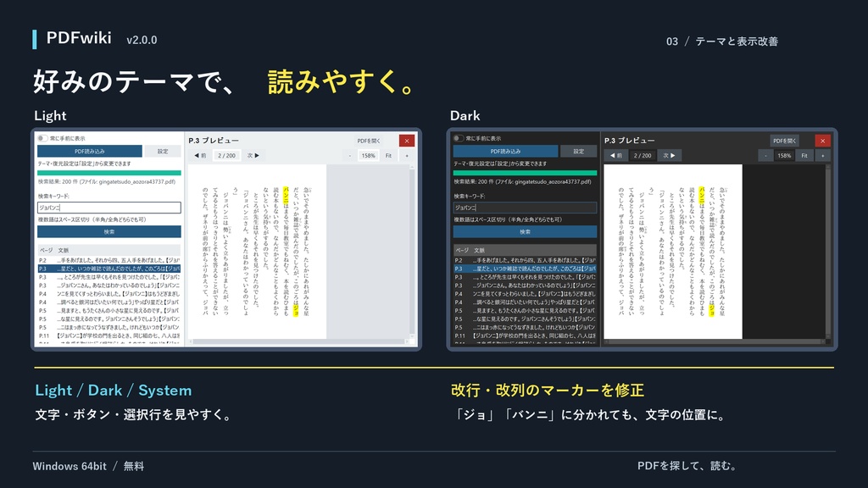Go to next page (次 ▶) in Dark window
868x488 pixels.
pos(669,156)
